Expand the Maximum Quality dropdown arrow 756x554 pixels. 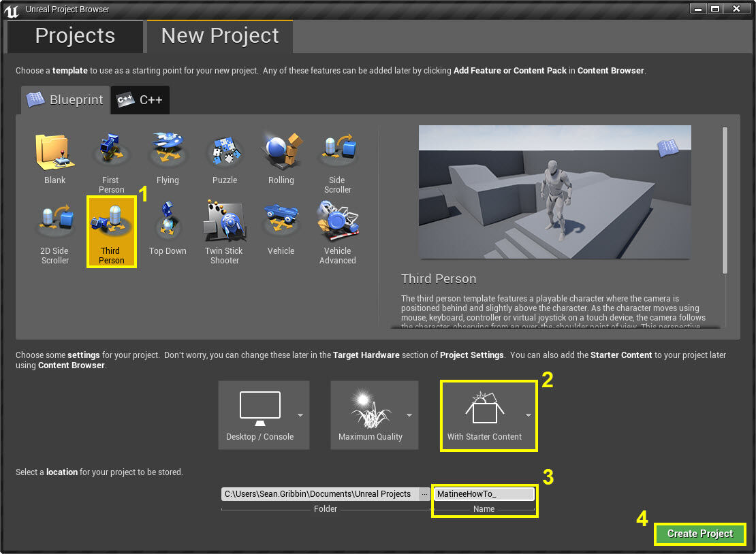click(x=409, y=415)
